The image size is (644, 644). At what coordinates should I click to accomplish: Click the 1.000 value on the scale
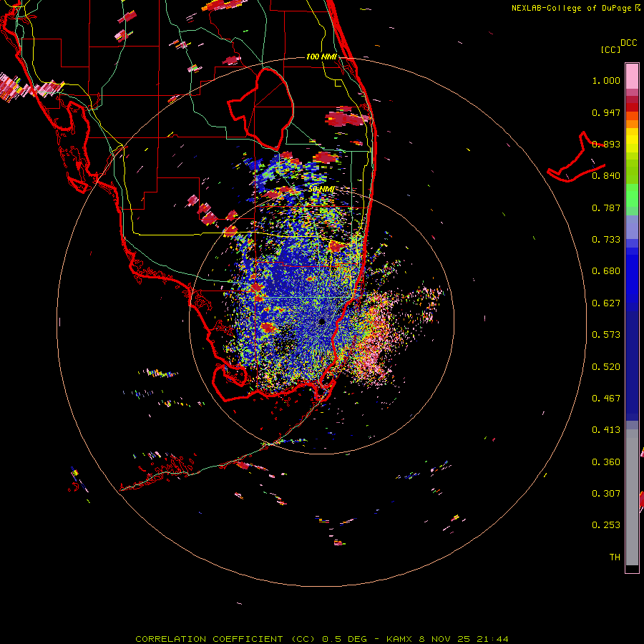tap(606, 80)
